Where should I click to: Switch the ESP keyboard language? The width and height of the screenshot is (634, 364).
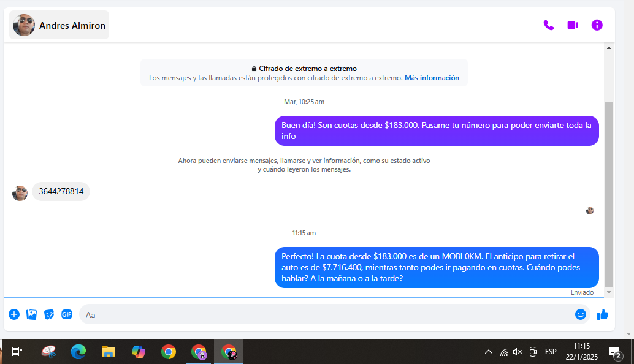(551, 352)
